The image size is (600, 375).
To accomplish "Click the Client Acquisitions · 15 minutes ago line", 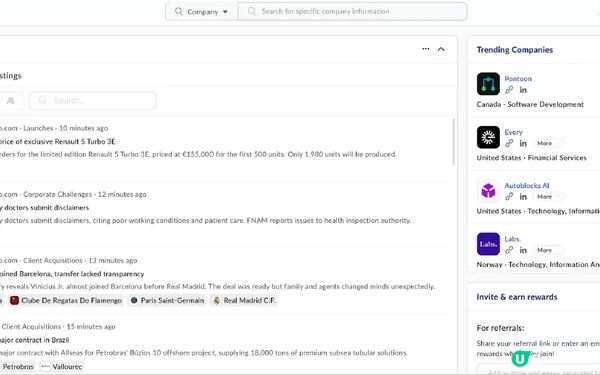I will (58, 327).
